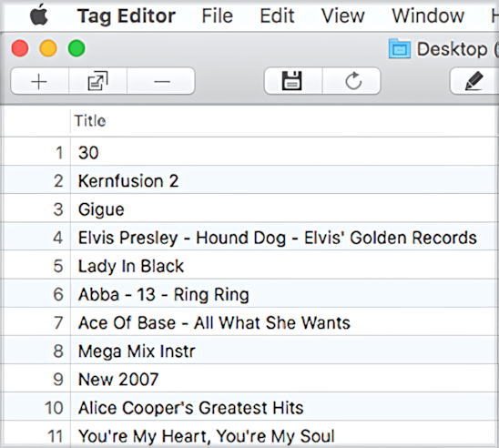Select the Abba - 13 - Ring Ring row
Viewport: 499px width, 448px height.
tap(249, 294)
